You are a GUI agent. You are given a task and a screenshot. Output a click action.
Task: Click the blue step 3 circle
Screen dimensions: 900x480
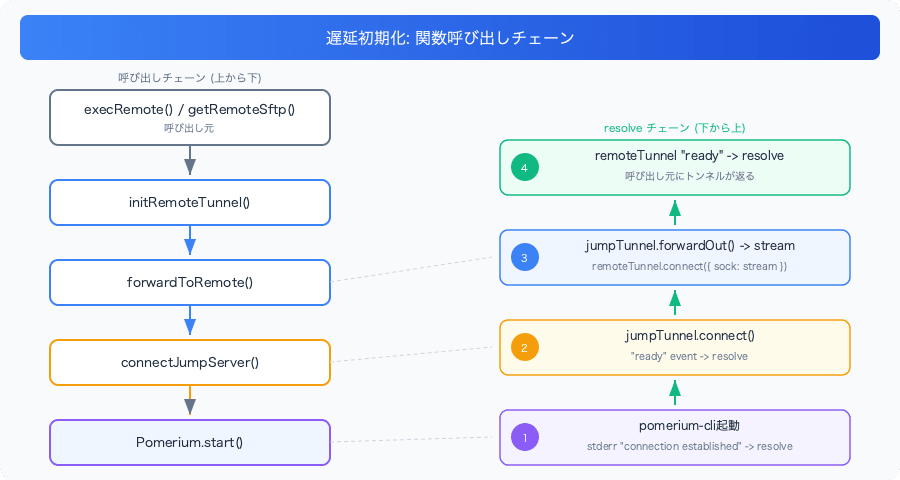tap(525, 258)
